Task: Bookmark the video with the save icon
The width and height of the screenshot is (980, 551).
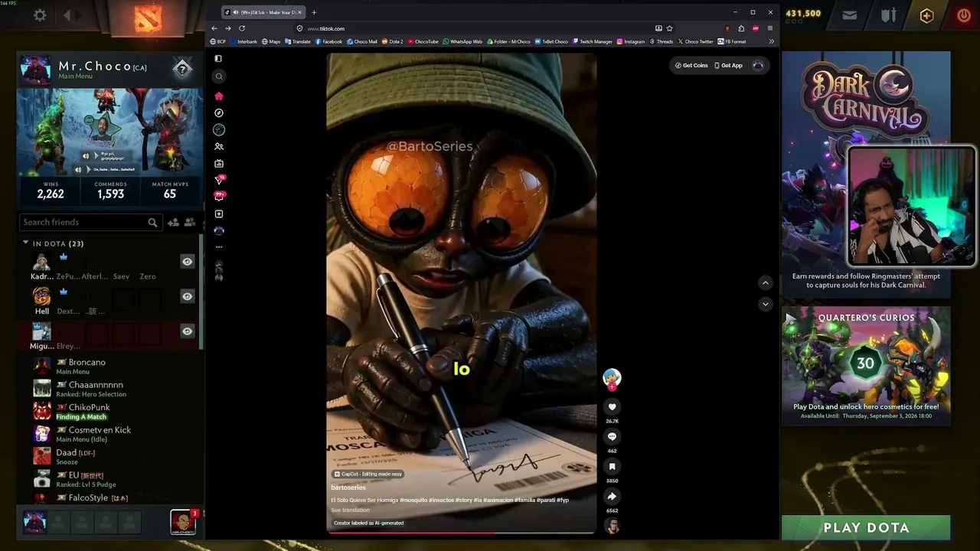Action: pos(612,467)
